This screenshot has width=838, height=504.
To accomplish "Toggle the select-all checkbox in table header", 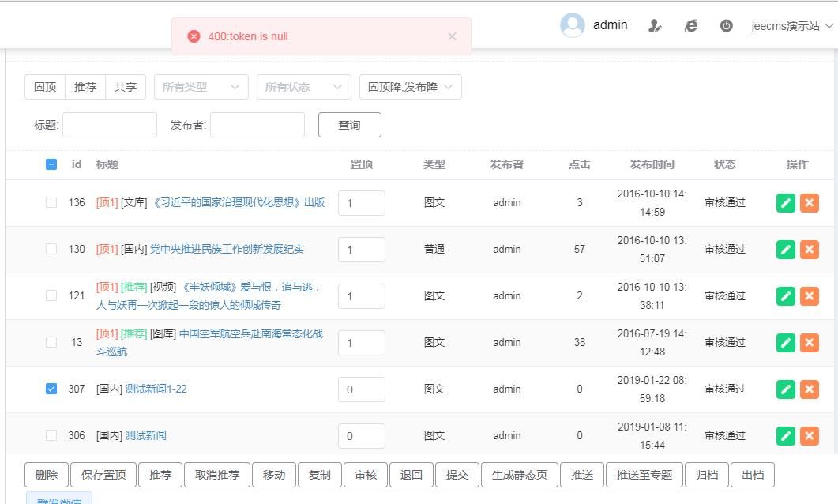I will (51, 164).
